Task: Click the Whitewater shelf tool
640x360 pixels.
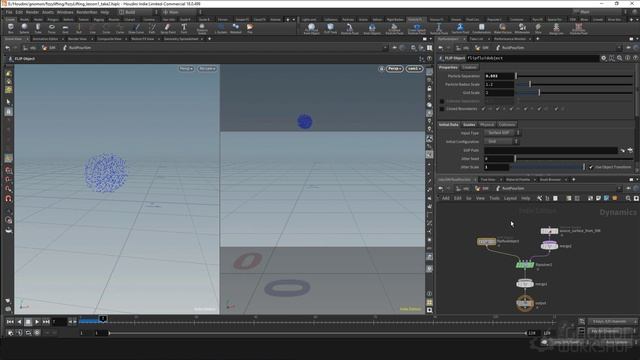Action: point(522,28)
